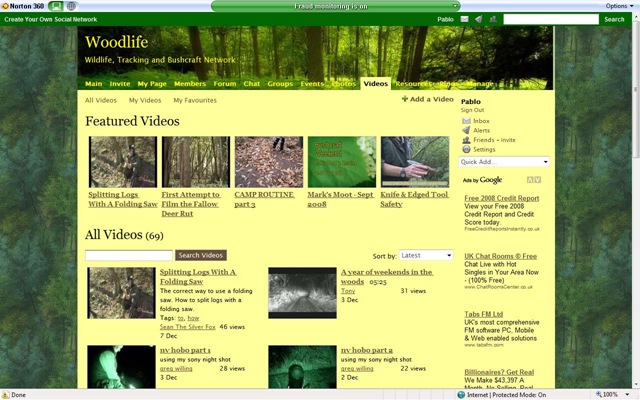Viewport: 640px width, 400px height.
Task: Open featured Knife & Edged Tool Safety thumbnail
Action: coord(415,162)
